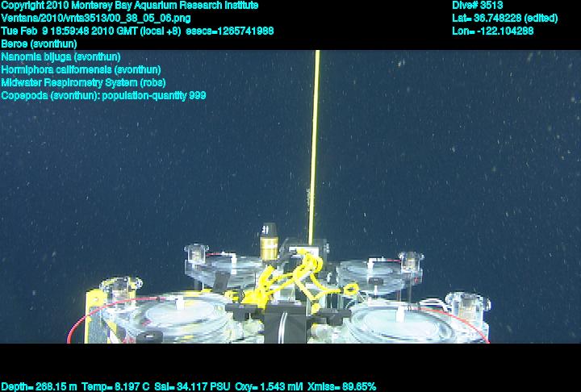Click the 'esecs=1265741988' value
Image resolution: width=581 pixels, height=392 pixels.
tap(230, 31)
